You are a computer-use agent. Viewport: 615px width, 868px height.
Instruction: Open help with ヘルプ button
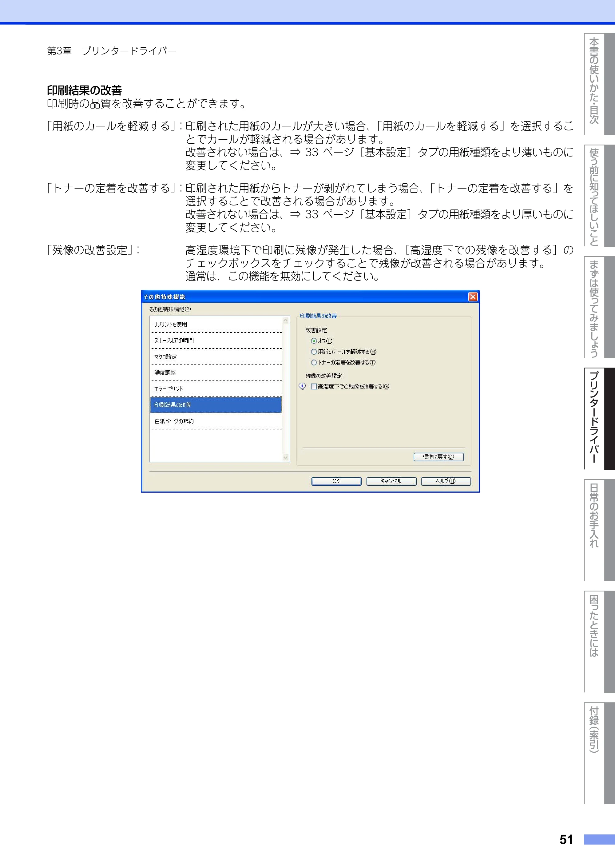pos(445,481)
